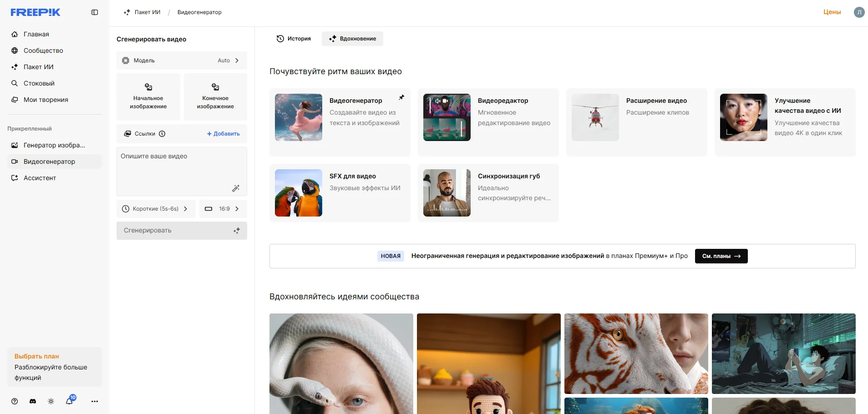Open the anime bedroom community video

(x=784, y=353)
